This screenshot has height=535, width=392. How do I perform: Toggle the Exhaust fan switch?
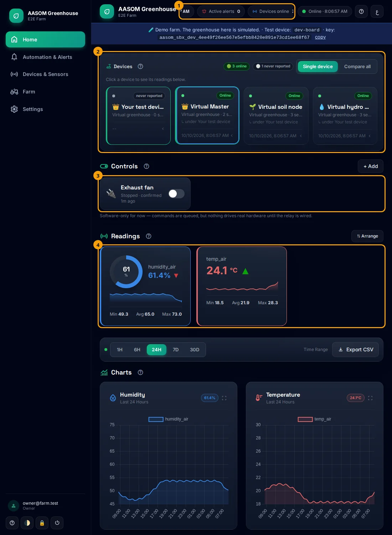click(x=176, y=194)
